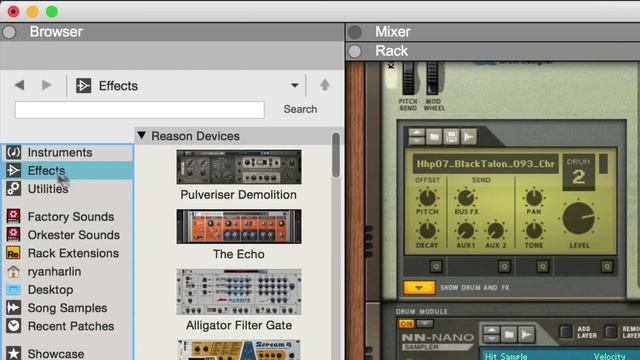
Task: Open the ryanharlin home folder
Action: (x=67, y=272)
